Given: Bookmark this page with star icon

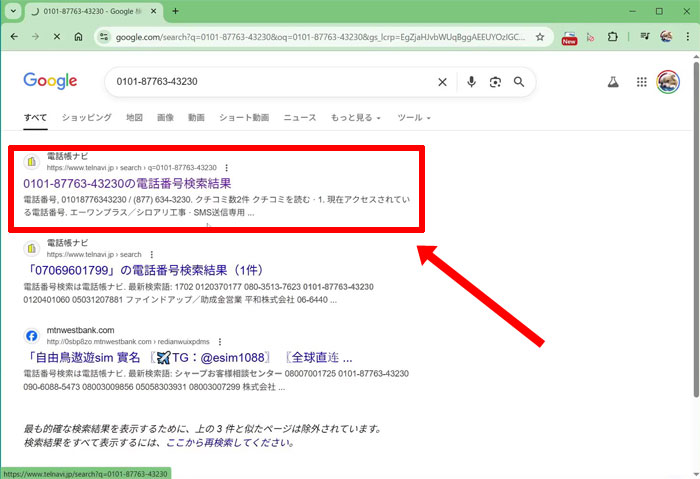Looking at the screenshot, I should click(540, 36).
